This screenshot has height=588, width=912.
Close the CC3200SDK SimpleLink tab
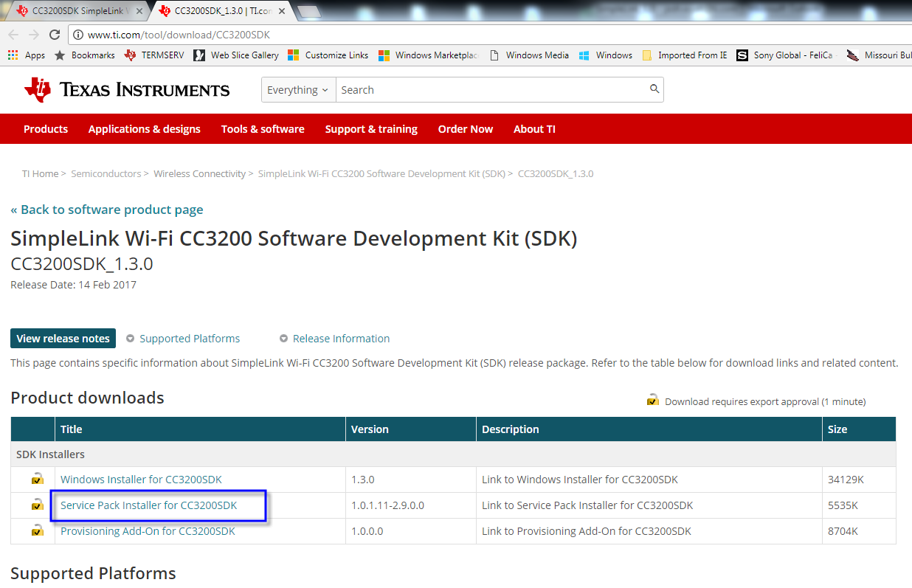point(139,11)
